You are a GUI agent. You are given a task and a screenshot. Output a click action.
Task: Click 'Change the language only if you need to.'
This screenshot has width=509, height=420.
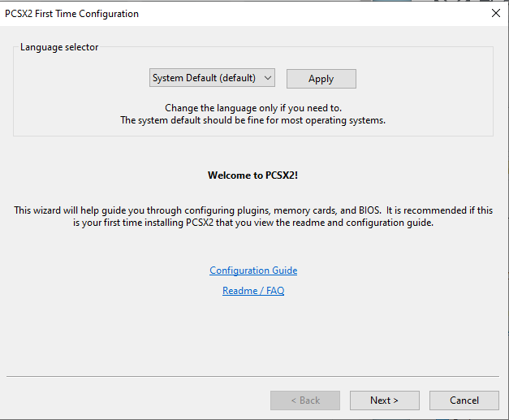pos(253,108)
